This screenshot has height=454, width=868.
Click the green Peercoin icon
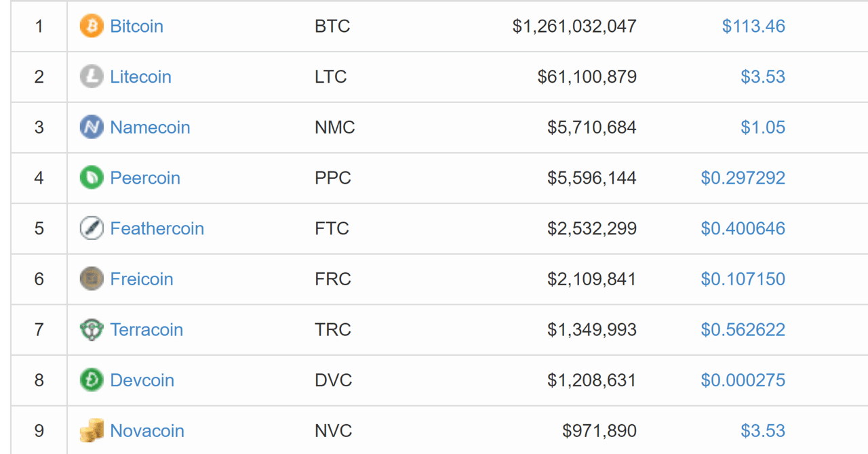click(91, 178)
